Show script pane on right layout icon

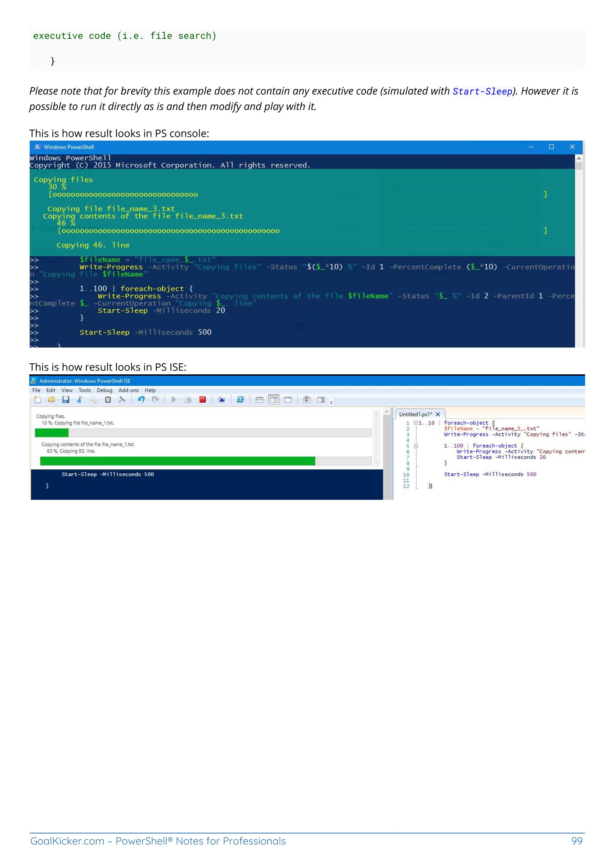point(273,399)
